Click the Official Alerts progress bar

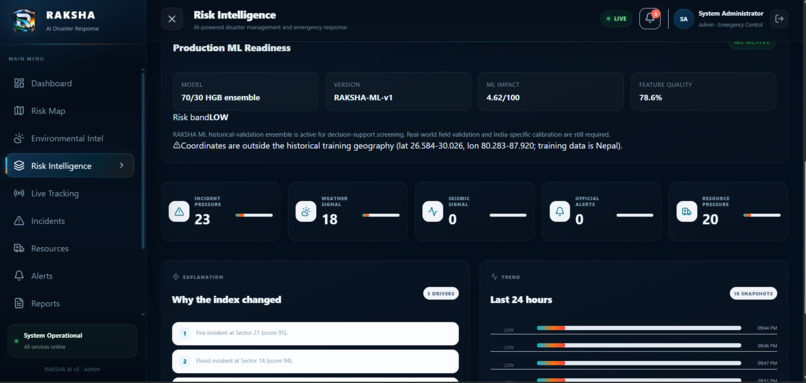(x=635, y=215)
